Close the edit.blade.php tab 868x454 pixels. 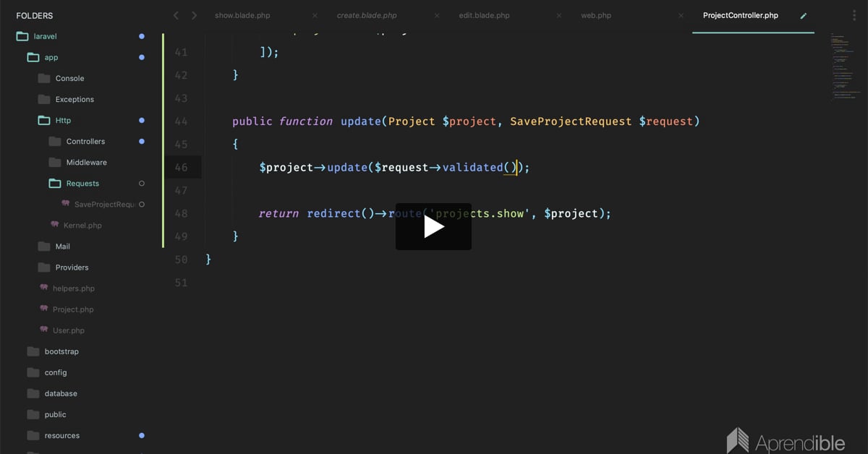[x=558, y=15]
